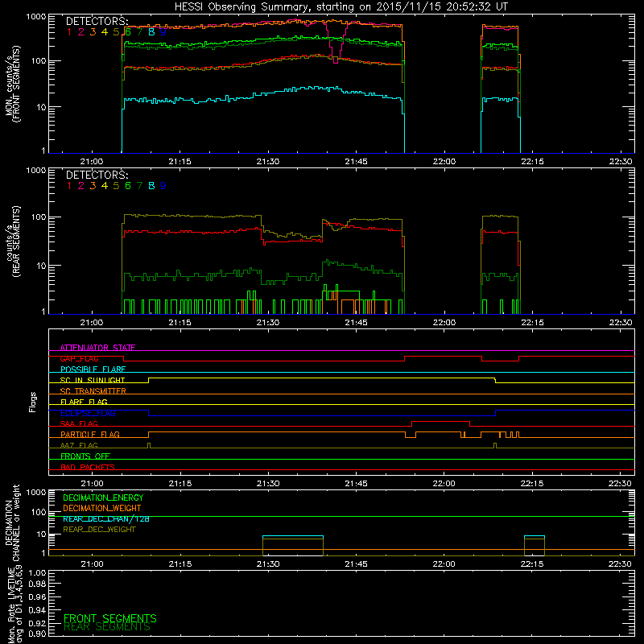Click 21:30 tick under decimation panel
Viewport: 644px width, 644px height.
pos(268,564)
